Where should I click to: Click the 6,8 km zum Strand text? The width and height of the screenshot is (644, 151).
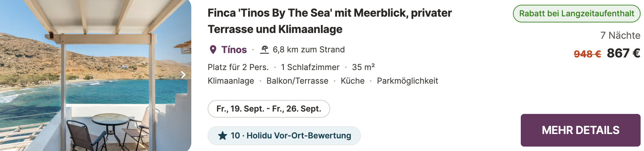[309, 50]
